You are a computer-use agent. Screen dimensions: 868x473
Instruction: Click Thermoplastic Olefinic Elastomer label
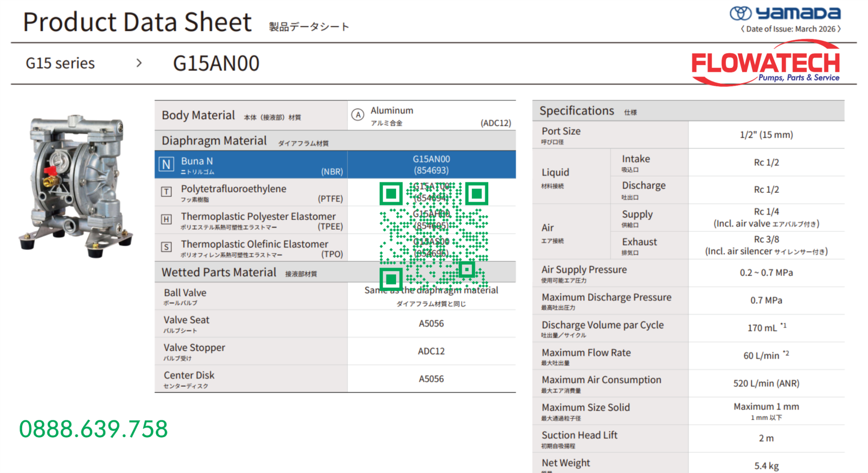click(254, 244)
